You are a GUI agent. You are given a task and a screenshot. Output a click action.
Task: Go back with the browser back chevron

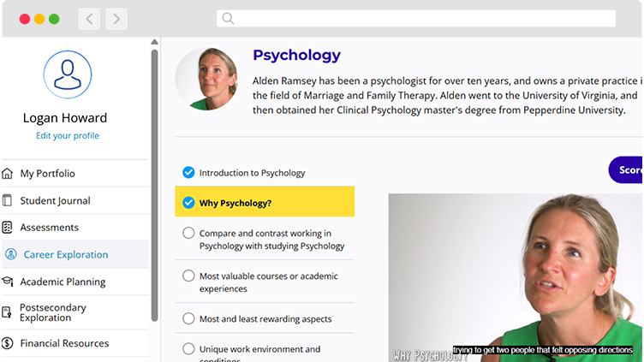(89, 19)
